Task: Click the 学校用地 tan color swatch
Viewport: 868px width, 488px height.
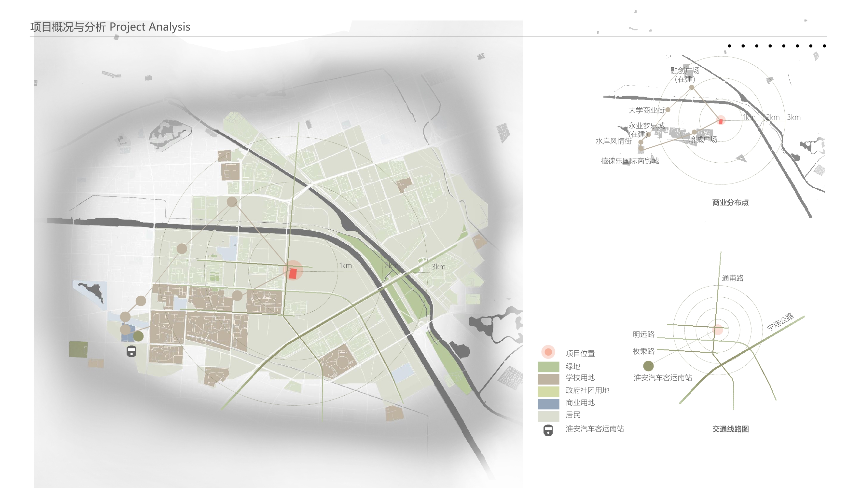Action: point(548,379)
